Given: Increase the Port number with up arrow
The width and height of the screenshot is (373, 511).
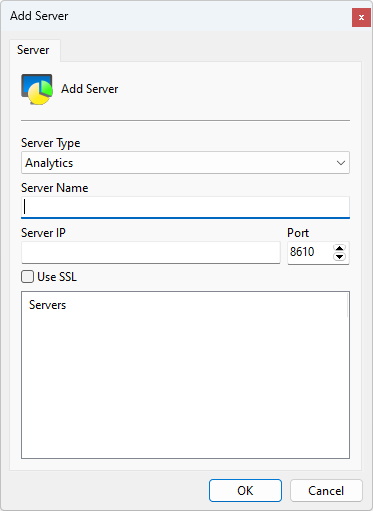Looking at the screenshot, I should click(339, 248).
